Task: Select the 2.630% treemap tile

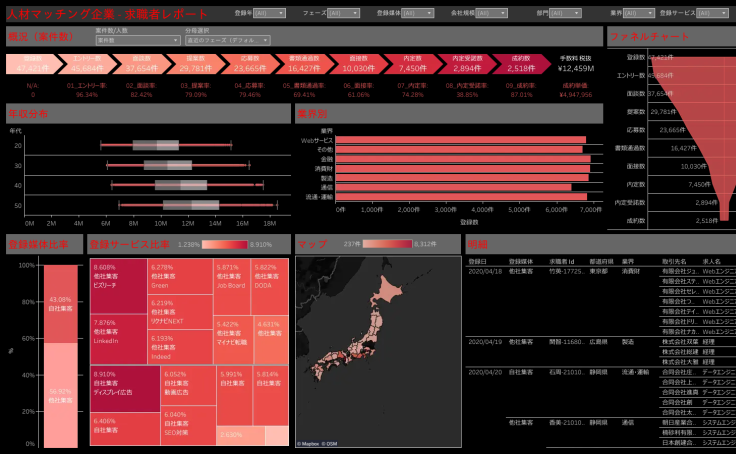Action: 241,436
